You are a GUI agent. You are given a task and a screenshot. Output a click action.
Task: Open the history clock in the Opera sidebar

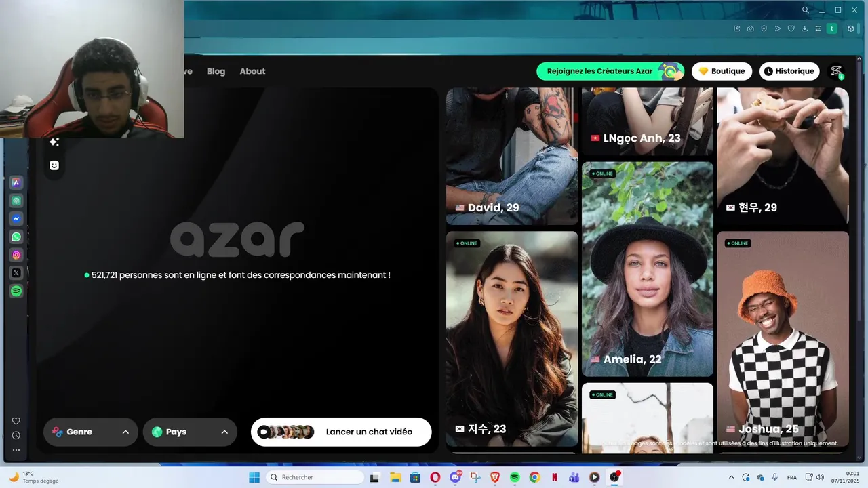pyautogui.click(x=16, y=435)
